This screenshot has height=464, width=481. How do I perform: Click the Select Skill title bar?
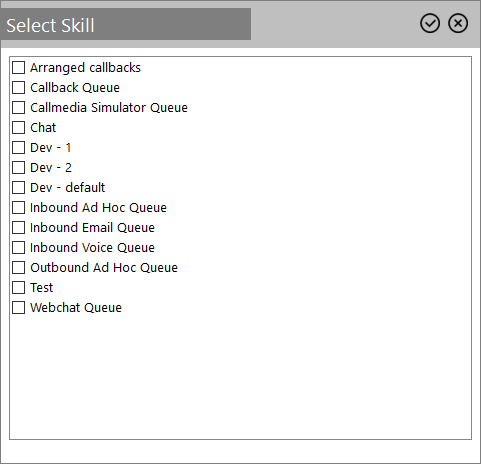click(125, 24)
